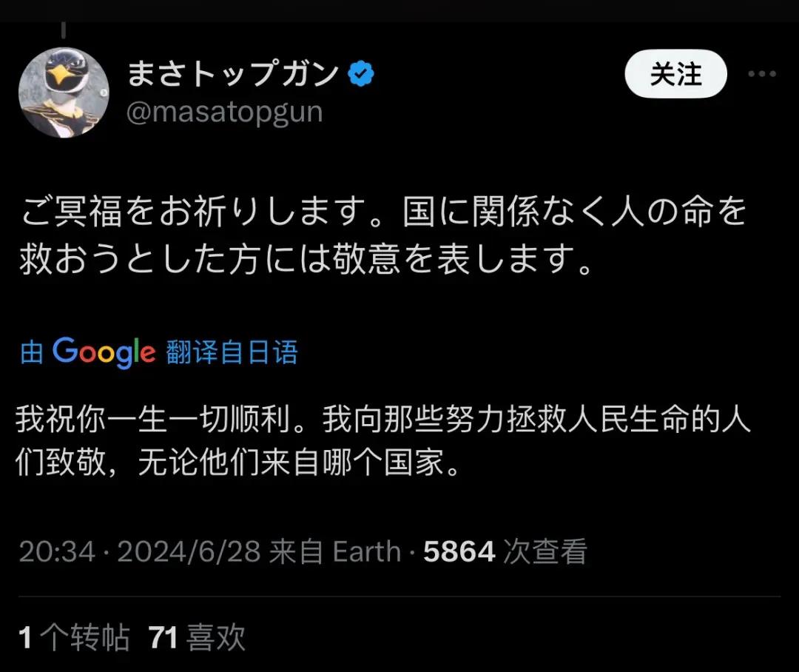This screenshot has height=672, width=799.
Task: Open the masatopgun profile avatar
Action: pyautogui.click(x=64, y=93)
